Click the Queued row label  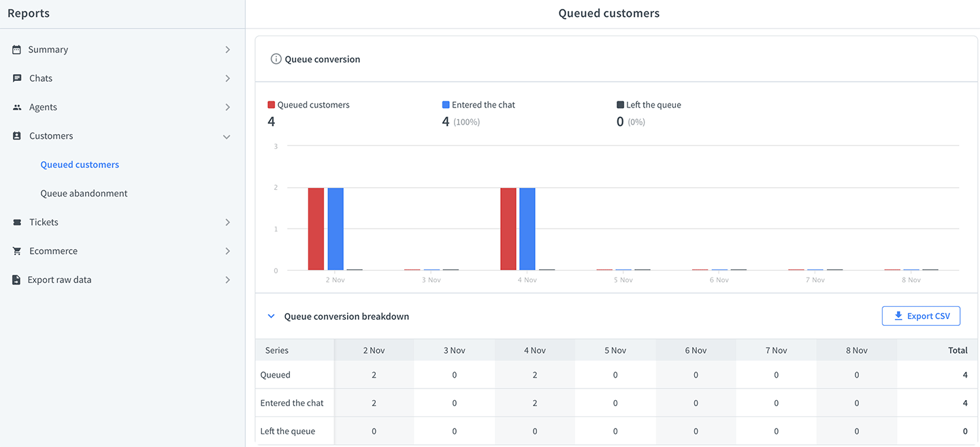276,375
